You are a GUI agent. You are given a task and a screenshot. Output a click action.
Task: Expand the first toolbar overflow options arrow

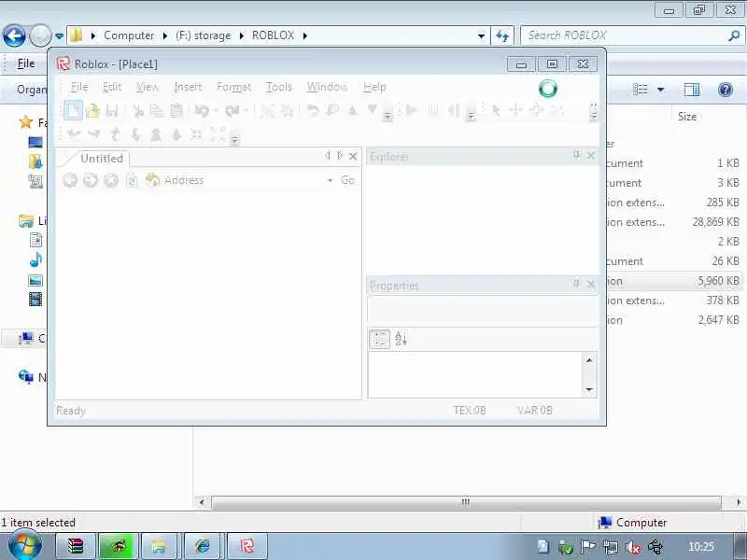pyautogui.click(x=388, y=116)
